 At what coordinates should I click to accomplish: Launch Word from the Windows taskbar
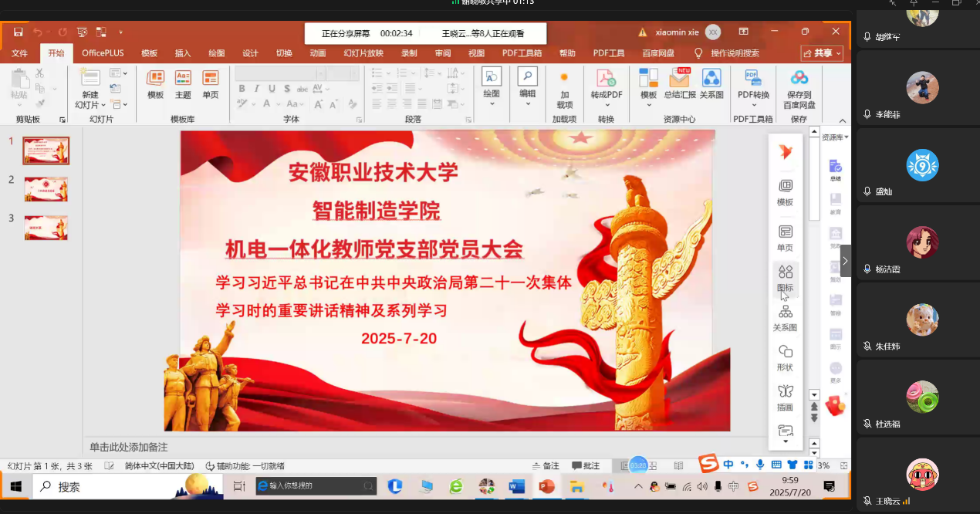(x=516, y=487)
